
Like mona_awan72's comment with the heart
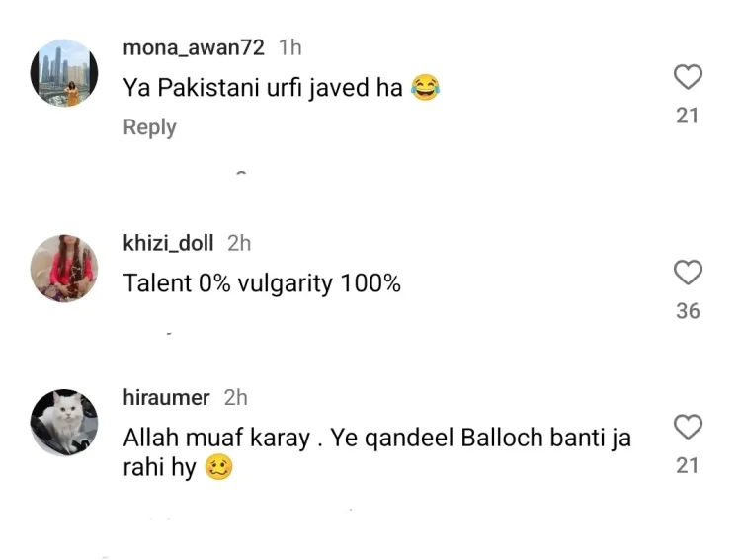688,77
